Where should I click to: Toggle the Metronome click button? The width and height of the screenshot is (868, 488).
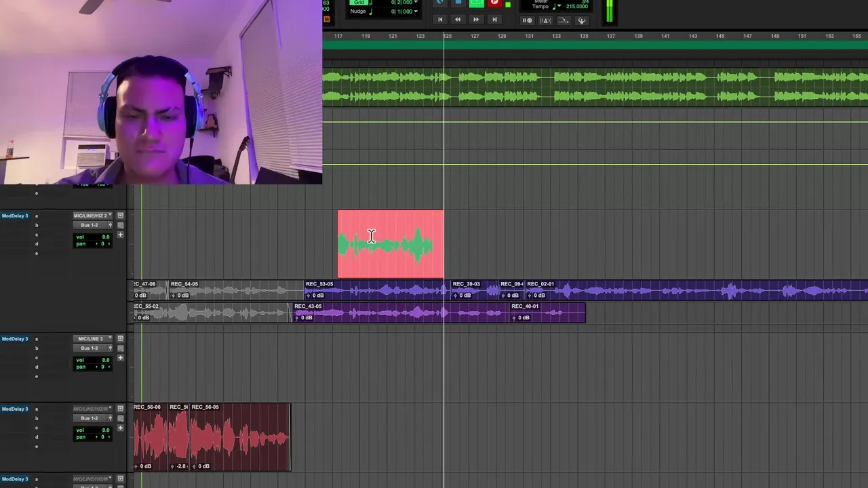coord(545,20)
